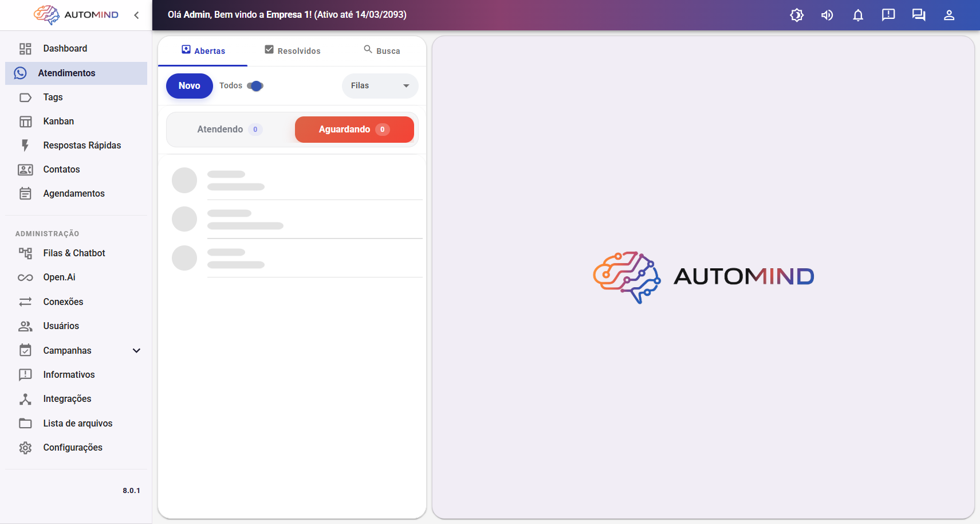Screen dimensions: 980x524
Task: Switch to the Busca tab
Action: coord(381,51)
